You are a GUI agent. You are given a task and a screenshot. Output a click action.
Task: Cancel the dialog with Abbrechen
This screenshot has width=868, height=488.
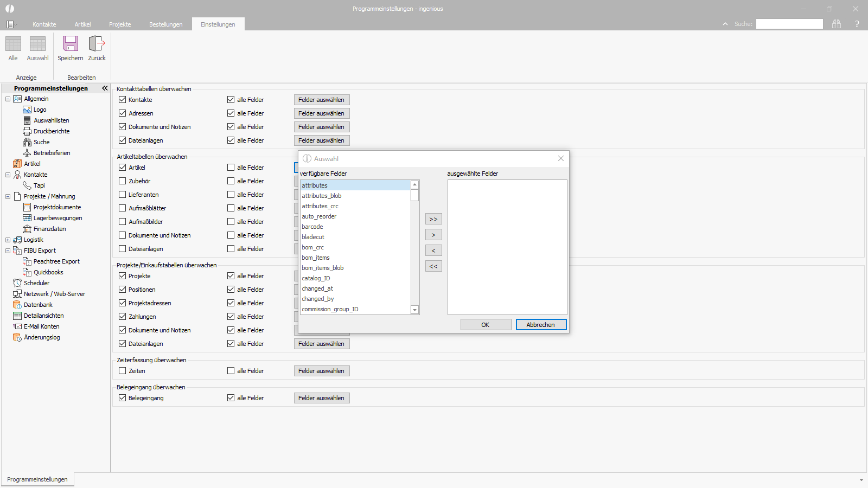click(x=541, y=325)
